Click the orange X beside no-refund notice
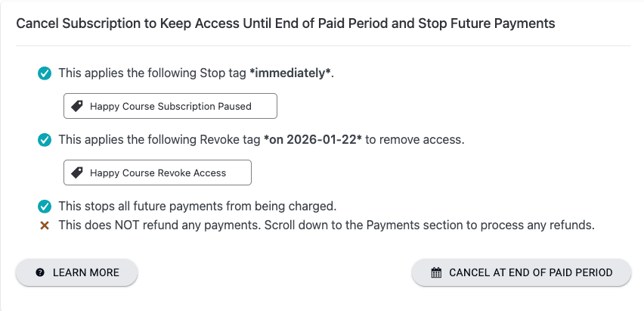Viewport: 644px width, 311px height. [45, 225]
